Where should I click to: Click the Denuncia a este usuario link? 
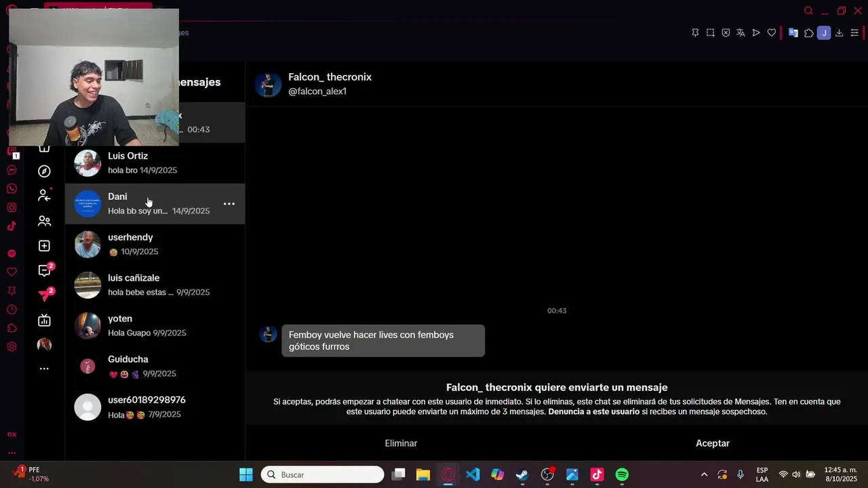click(594, 411)
